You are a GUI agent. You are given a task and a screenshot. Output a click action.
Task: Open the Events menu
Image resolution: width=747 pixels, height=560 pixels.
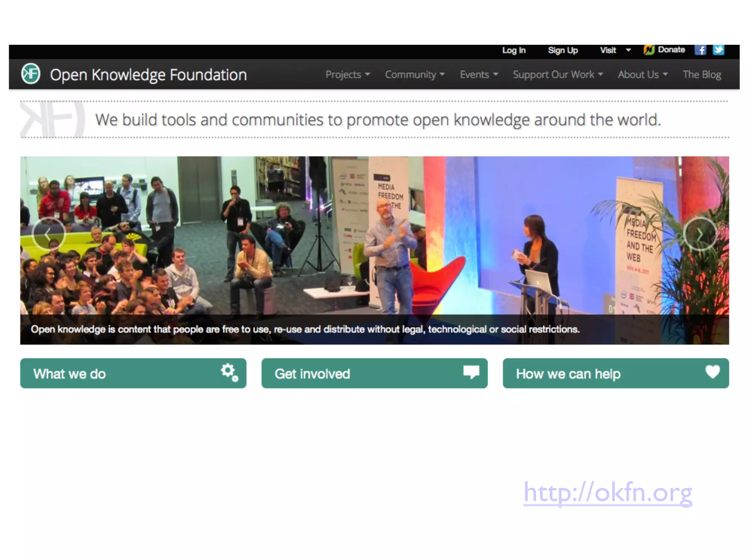click(479, 74)
